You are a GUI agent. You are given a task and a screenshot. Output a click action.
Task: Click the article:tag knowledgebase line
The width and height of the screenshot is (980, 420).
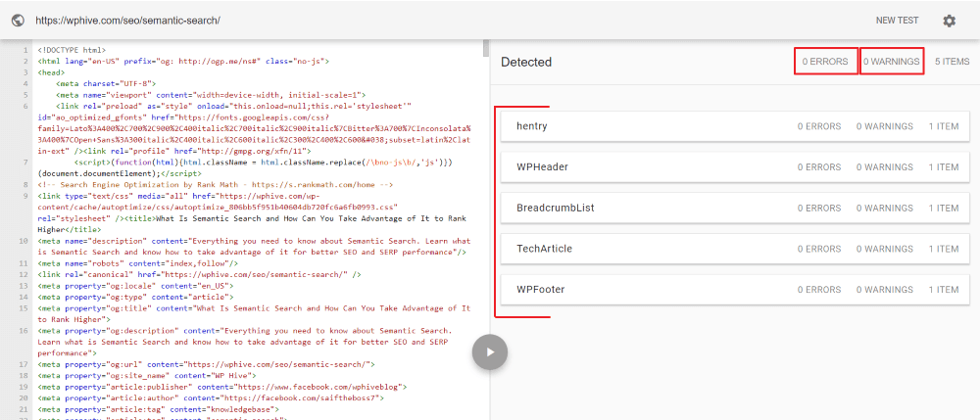tap(158, 409)
